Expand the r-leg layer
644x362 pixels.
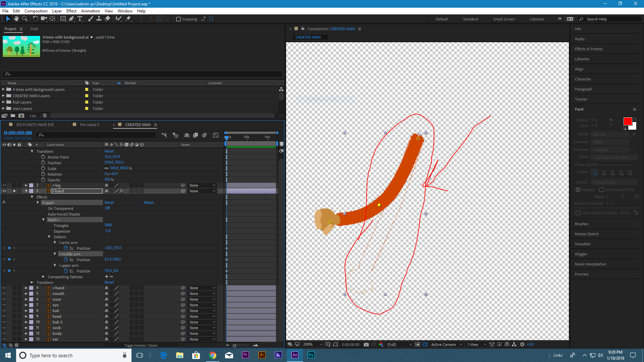[x=26, y=185]
